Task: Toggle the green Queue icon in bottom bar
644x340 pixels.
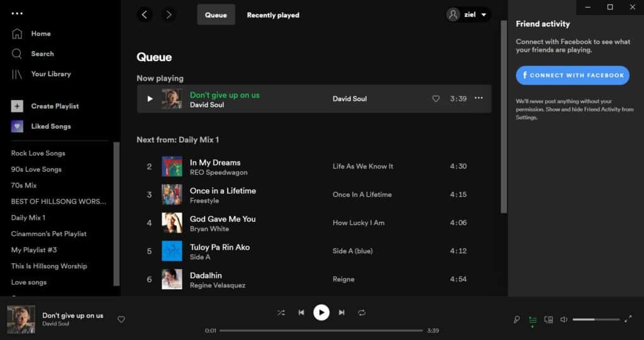Action: (533, 321)
